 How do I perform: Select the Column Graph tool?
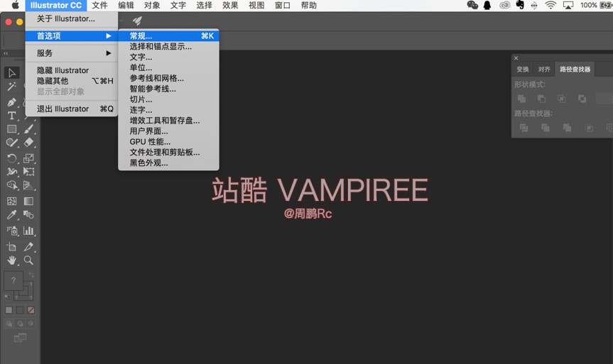[x=28, y=231]
